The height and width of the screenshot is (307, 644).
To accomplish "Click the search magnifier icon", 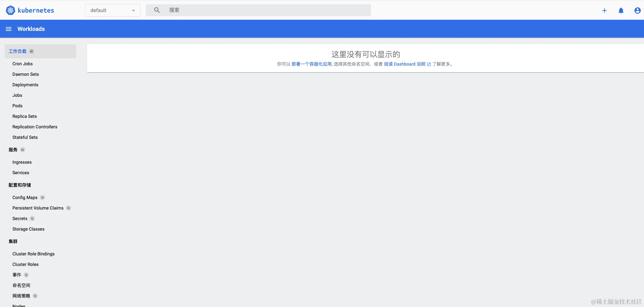I will (x=157, y=10).
